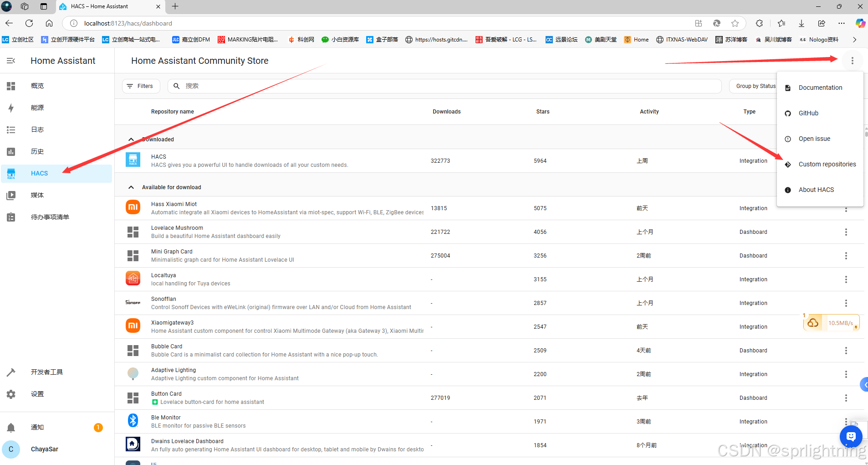
Task: Click the Lovelace Mushroom dashboard icon
Action: point(133,232)
